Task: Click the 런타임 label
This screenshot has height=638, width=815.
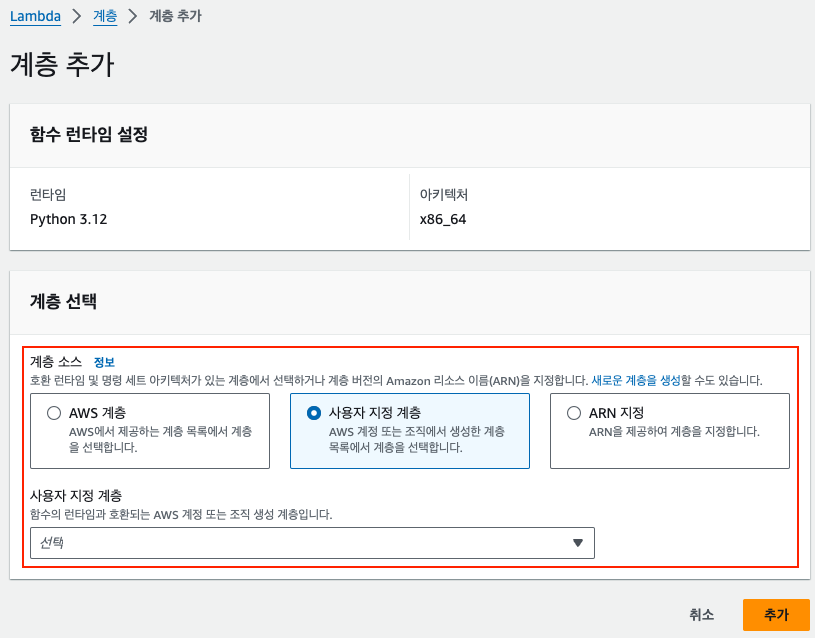Action: [48, 194]
